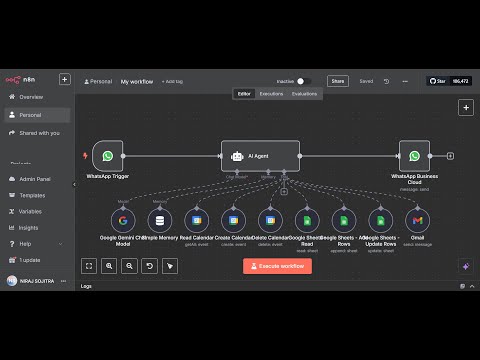This screenshot has width=480, height=360.
Task: Open Insights page
Action: [x=23, y=228]
